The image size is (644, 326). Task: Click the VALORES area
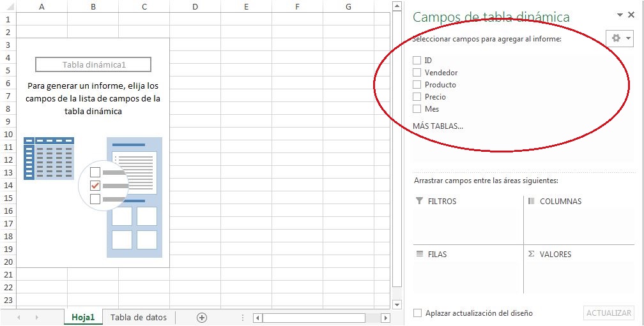(579, 270)
